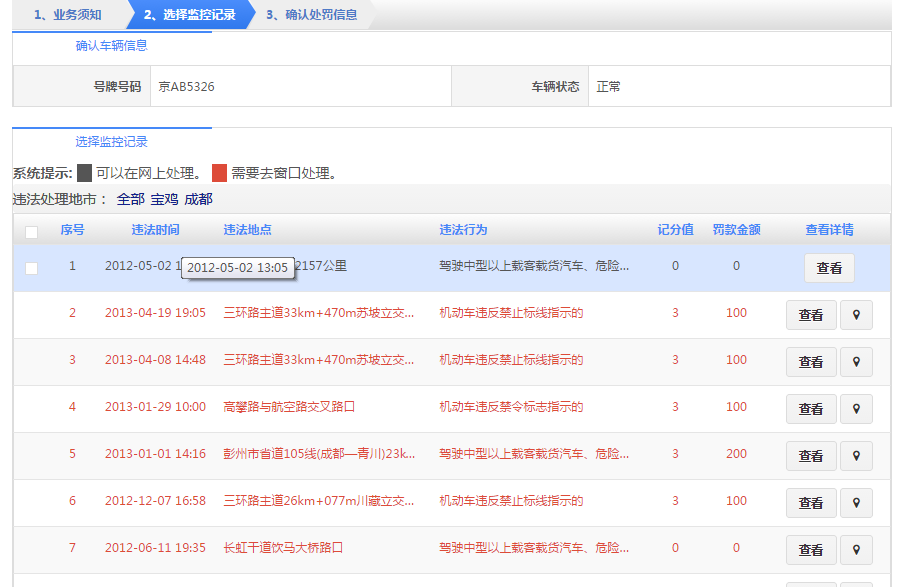
Task: View map pin for the 彭州市省道105线 violation
Action: click(856, 455)
